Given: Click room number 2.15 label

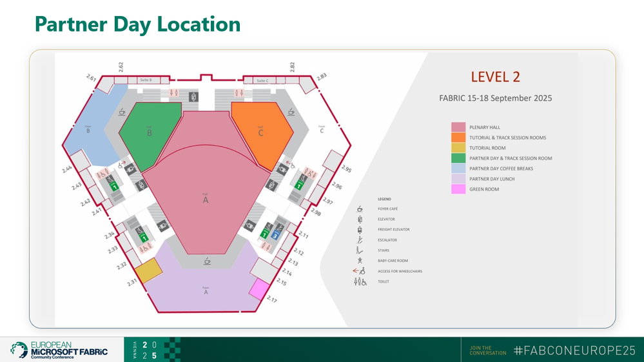Looking at the screenshot, I should (281, 281).
